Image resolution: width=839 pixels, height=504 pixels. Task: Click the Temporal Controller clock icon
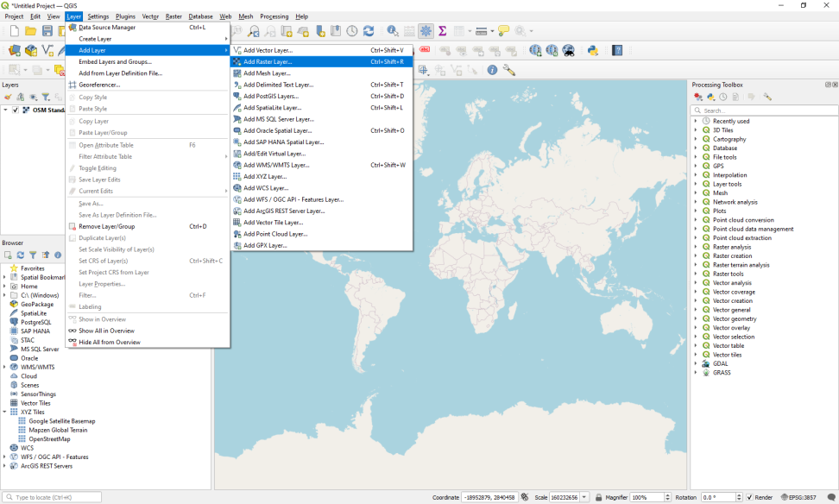click(352, 31)
